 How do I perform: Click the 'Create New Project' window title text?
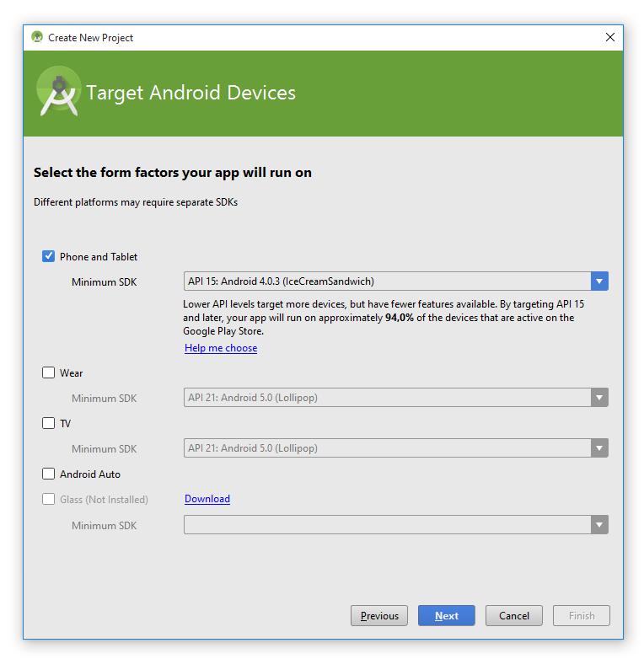(x=91, y=38)
